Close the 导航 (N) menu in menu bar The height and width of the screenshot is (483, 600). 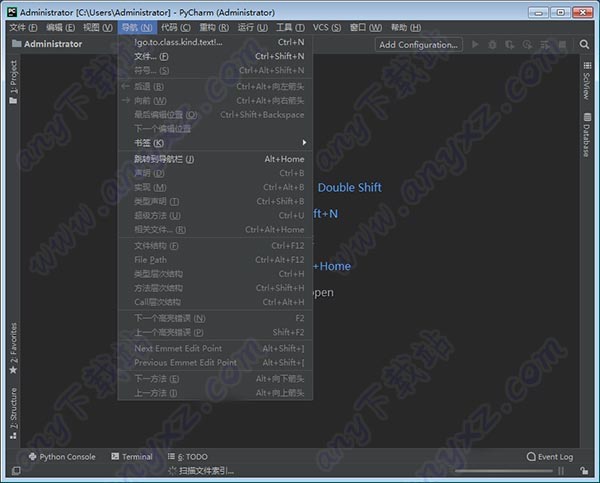137,28
